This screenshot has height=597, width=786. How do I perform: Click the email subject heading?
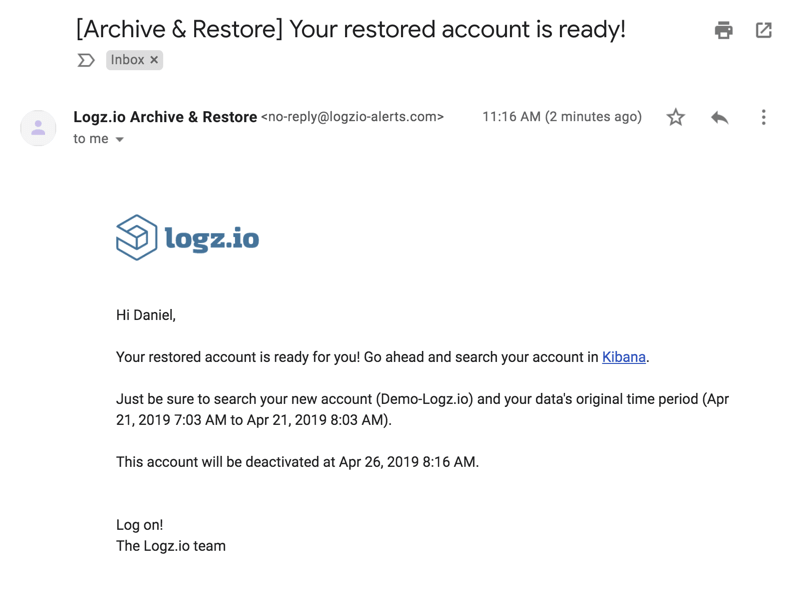tap(351, 29)
